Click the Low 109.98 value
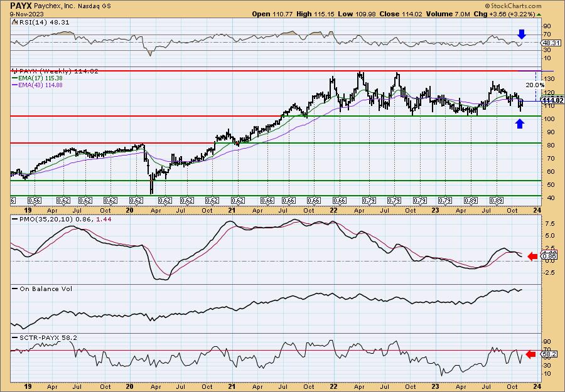This screenshot has width=565, height=392. point(357,14)
